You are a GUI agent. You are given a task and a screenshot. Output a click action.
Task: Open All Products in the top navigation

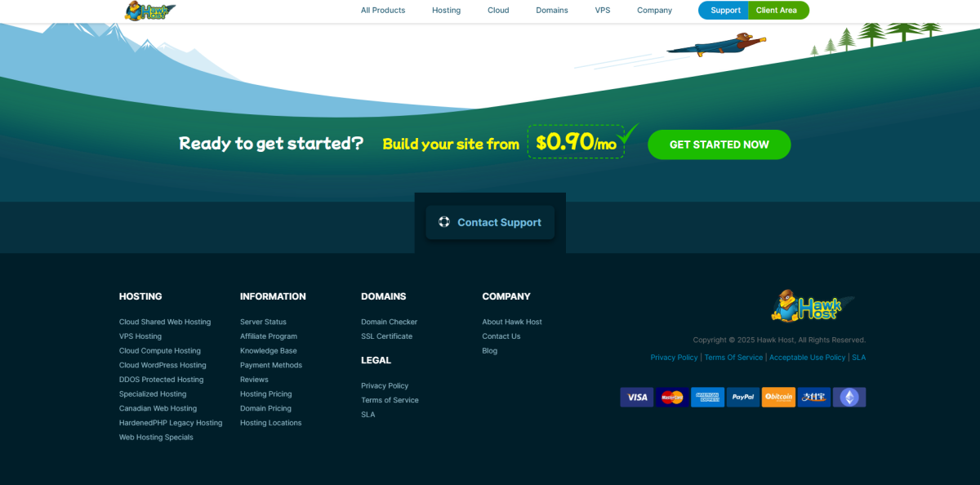point(383,11)
